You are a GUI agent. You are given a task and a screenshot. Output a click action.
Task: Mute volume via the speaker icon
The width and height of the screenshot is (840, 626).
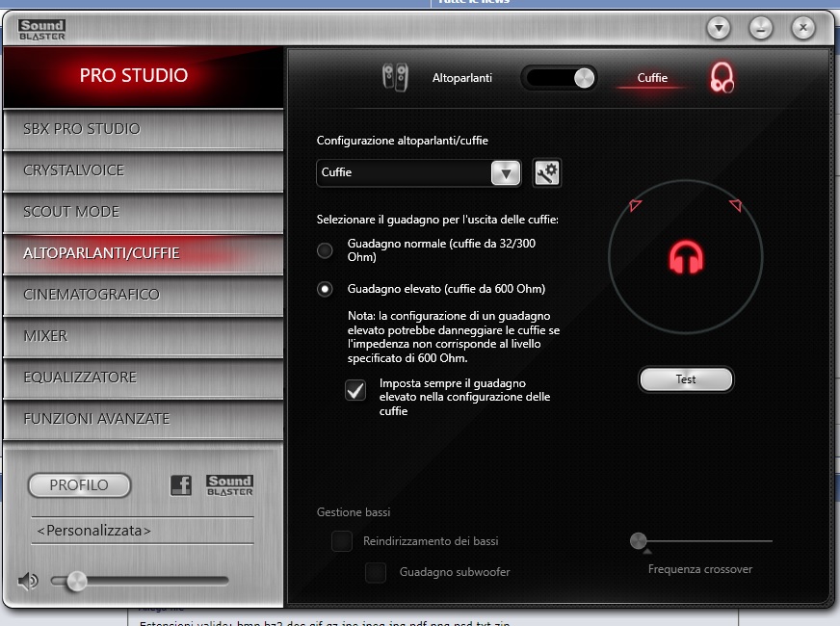coord(28,581)
